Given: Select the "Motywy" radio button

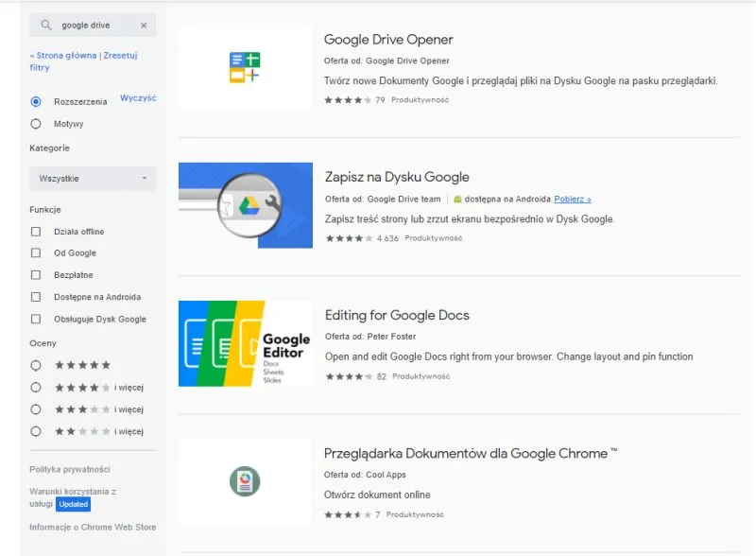Looking at the screenshot, I should 35,123.
